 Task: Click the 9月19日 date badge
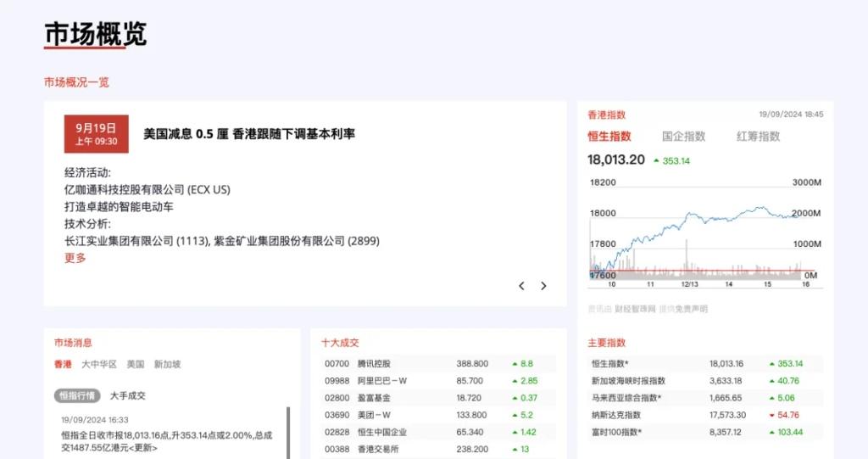(x=97, y=134)
